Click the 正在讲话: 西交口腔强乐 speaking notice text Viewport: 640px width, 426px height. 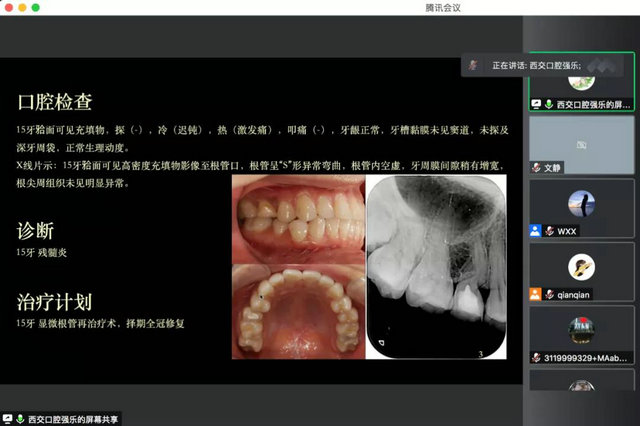(x=537, y=65)
